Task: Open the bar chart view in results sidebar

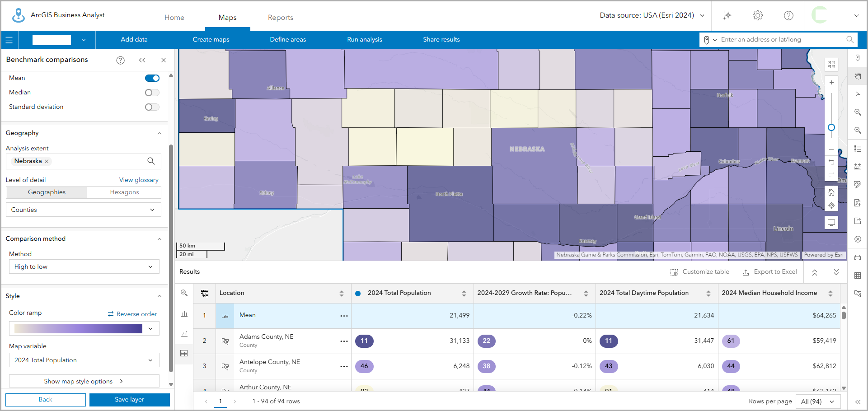Action: [x=184, y=313]
